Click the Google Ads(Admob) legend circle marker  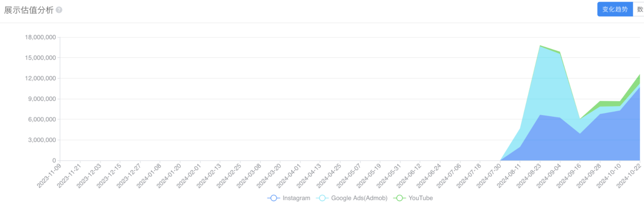[x=322, y=198]
